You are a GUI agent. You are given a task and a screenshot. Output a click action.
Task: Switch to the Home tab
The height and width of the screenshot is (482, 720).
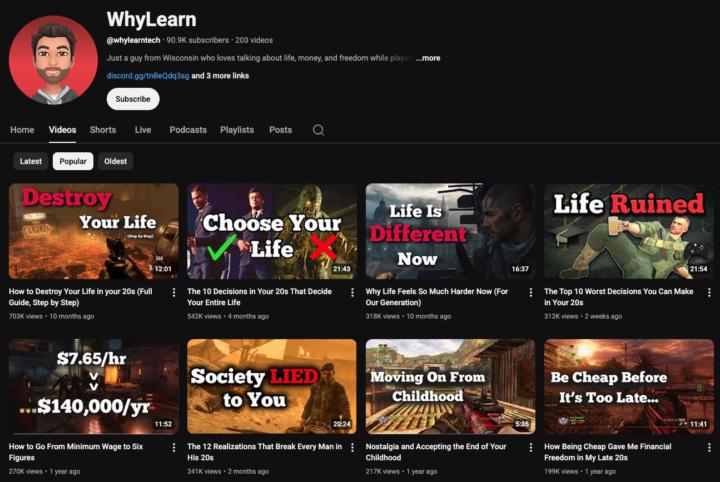pyautogui.click(x=22, y=130)
